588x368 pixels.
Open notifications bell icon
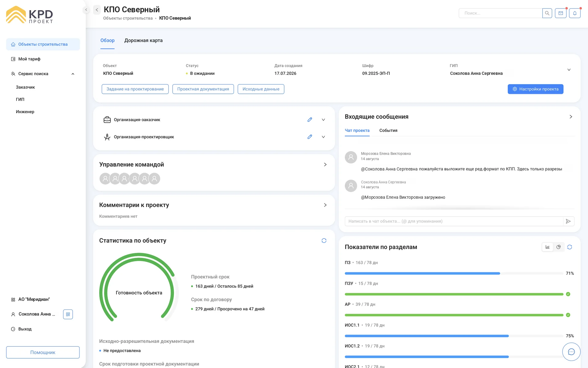coord(575,13)
